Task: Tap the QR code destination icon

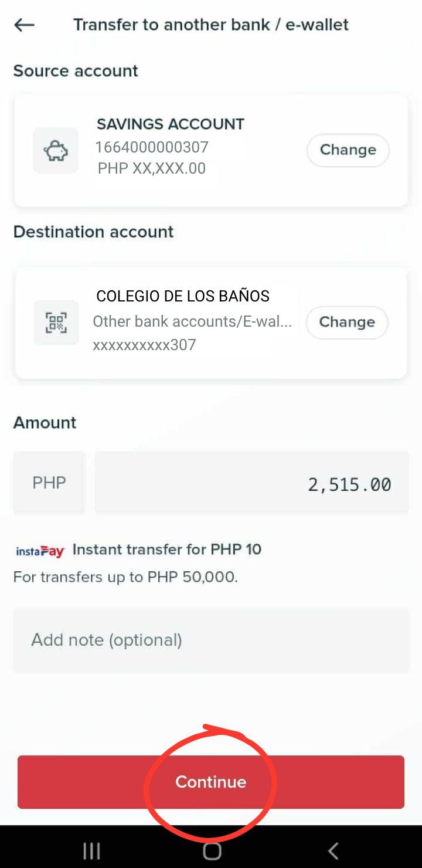Action: pyautogui.click(x=56, y=323)
